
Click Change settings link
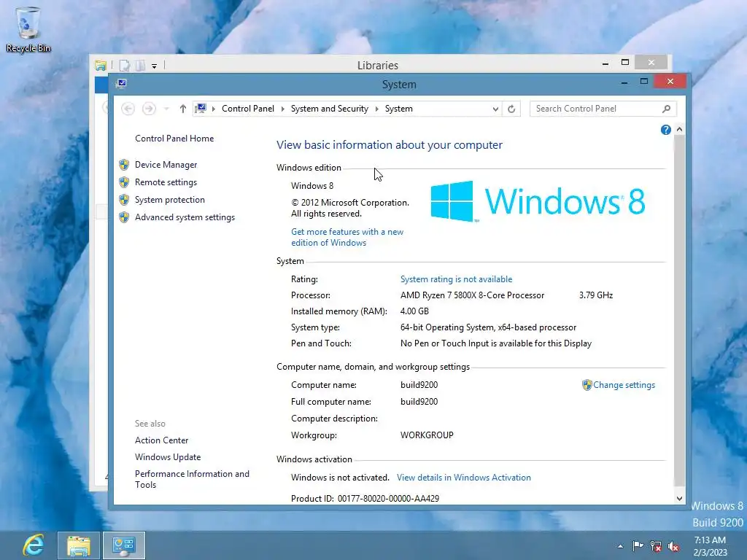point(624,385)
